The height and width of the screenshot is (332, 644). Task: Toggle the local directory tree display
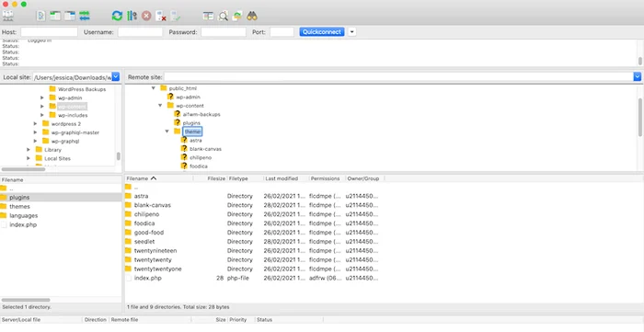[55, 16]
